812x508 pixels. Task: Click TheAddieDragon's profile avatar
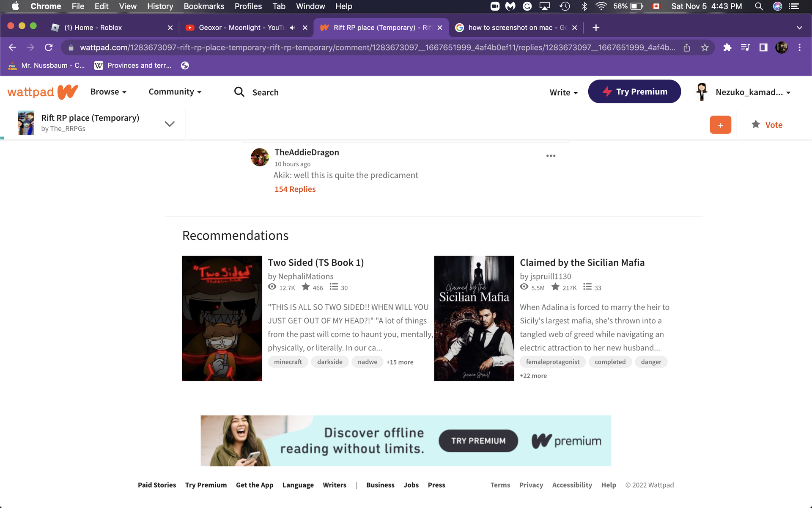coord(260,157)
